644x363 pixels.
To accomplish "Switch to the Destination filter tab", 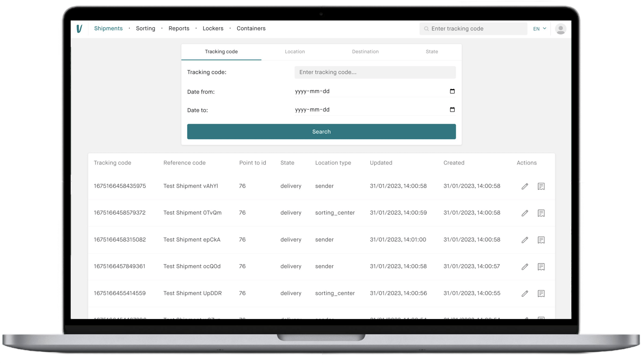I will click(x=365, y=52).
